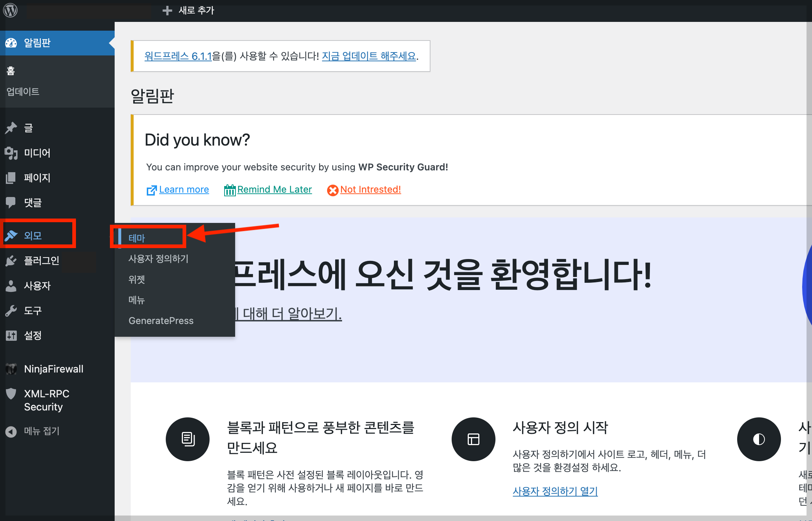Select 테마 in the appearance submenu
This screenshot has width=812, height=521.
point(137,238)
